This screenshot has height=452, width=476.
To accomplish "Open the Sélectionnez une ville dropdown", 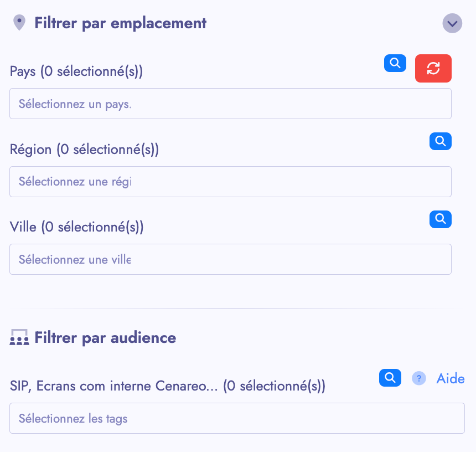I will click(x=230, y=259).
